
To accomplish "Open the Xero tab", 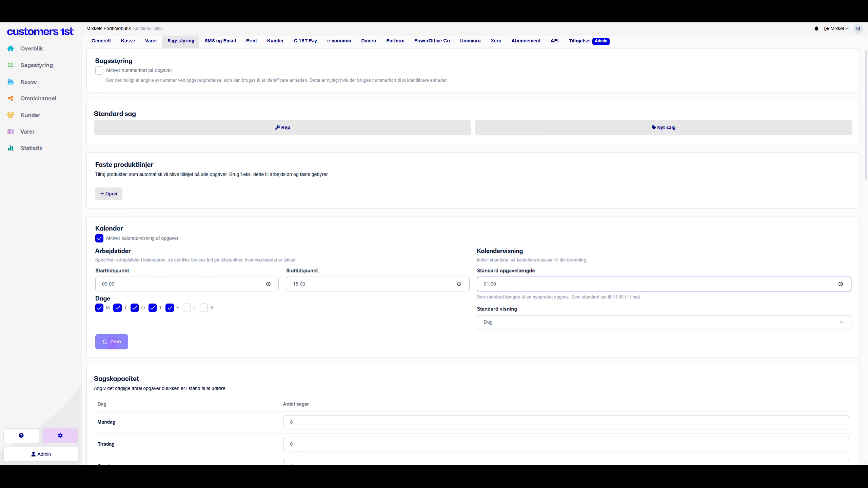I will tap(496, 41).
